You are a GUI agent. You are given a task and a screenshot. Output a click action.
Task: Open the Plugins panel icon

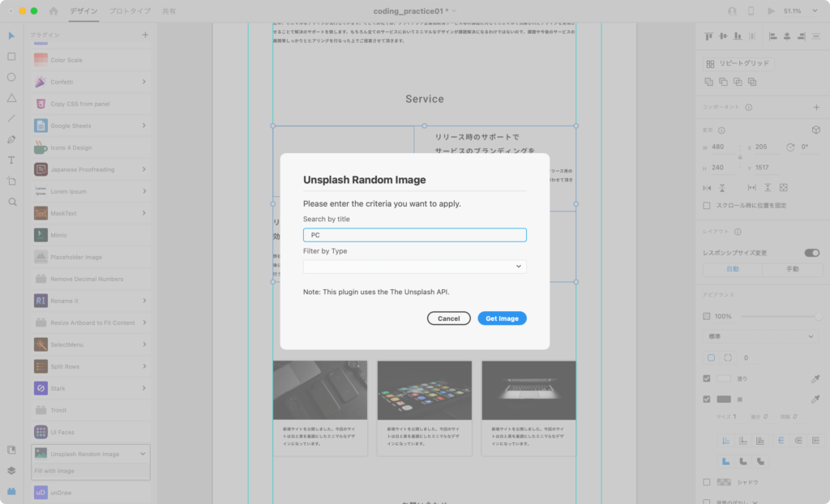point(11,491)
